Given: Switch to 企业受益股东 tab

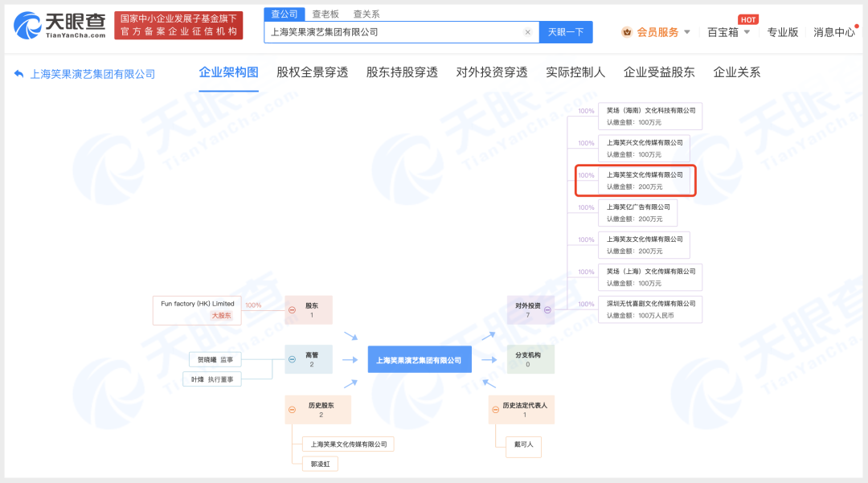Looking at the screenshot, I should pos(659,72).
